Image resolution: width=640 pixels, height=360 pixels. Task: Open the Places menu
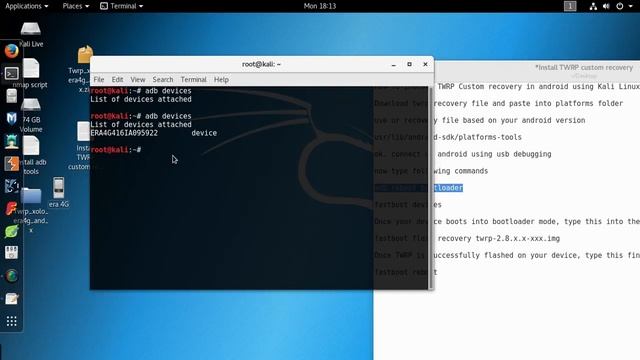click(76, 6)
